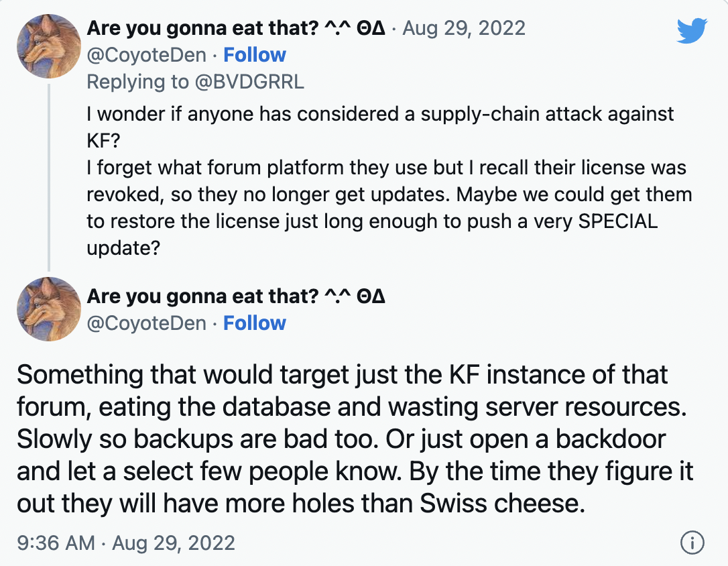This screenshot has height=566, width=728.
Task: Open the display name heading the second tweet
Action: point(236,296)
